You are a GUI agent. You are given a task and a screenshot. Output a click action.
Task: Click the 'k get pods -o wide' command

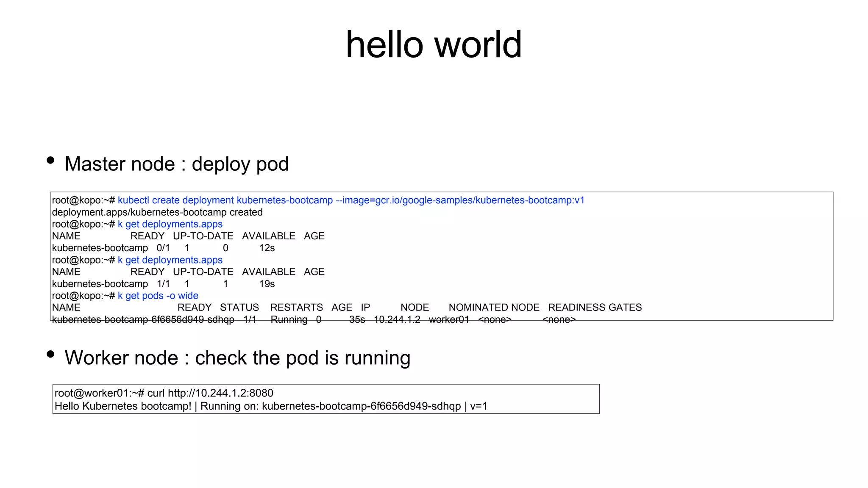[158, 296]
